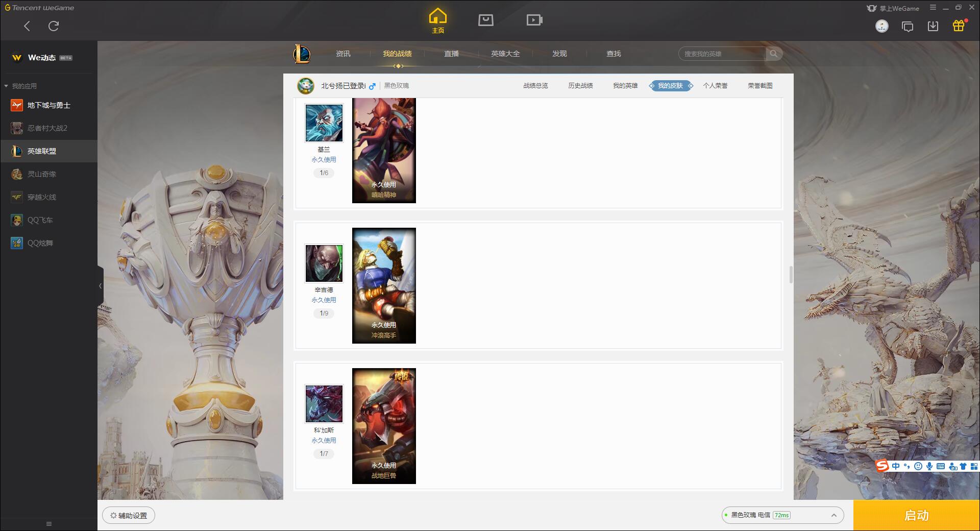Click the 1/7 skin count badge
Screen dimensions: 980x531
click(x=324, y=454)
